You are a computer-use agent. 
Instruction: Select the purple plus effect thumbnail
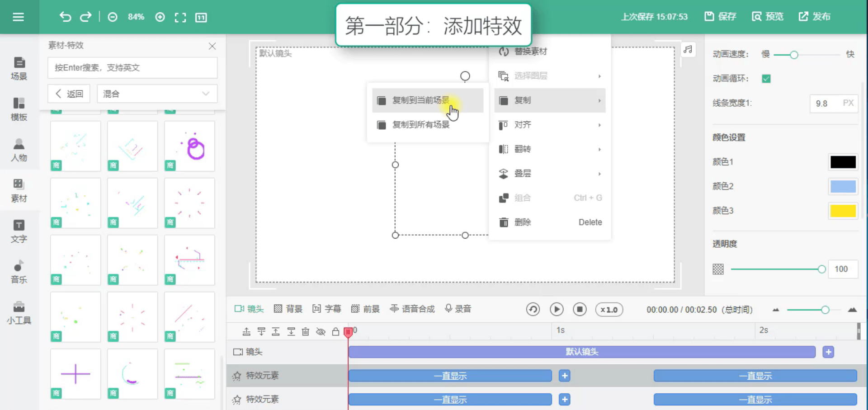click(x=75, y=374)
